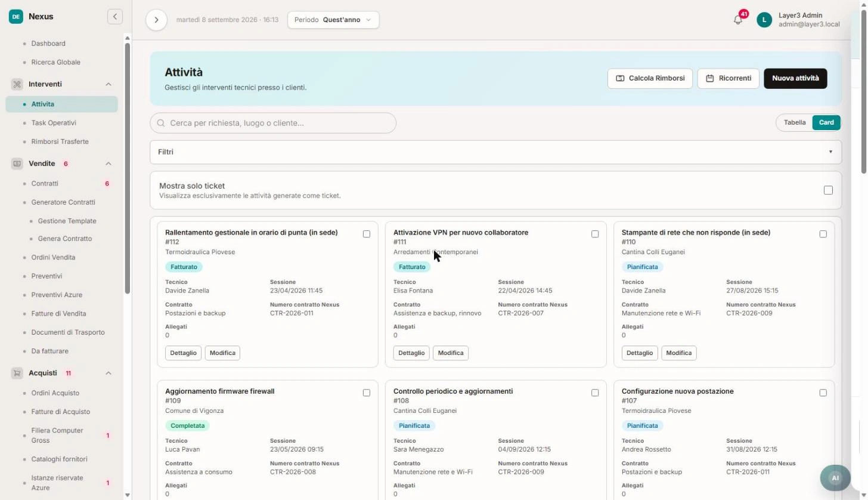Viewport: 868px width, 500px height.
Task: Select card #107 checkbox
Action: pyautogui.click(x=823, y=393)
